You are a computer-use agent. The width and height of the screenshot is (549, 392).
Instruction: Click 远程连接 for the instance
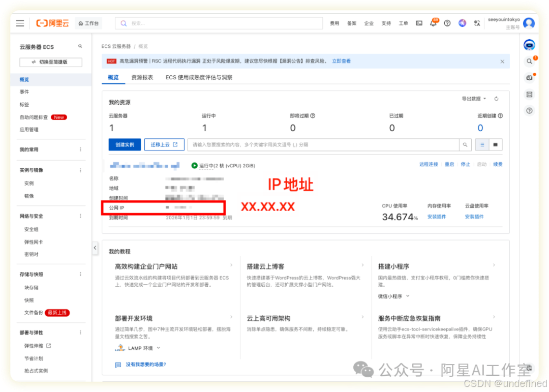[x=429, y=164]
